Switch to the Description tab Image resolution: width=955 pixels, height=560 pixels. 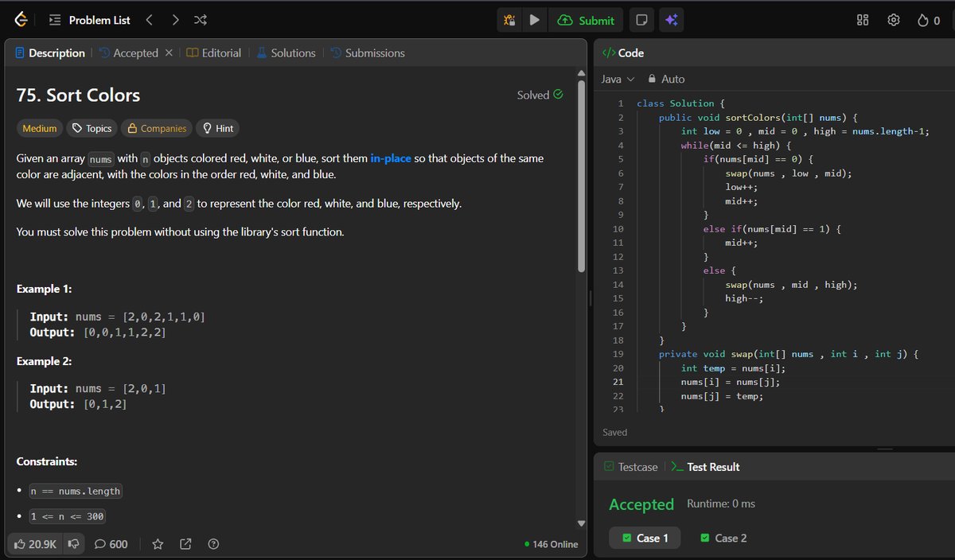click(50, 52)
